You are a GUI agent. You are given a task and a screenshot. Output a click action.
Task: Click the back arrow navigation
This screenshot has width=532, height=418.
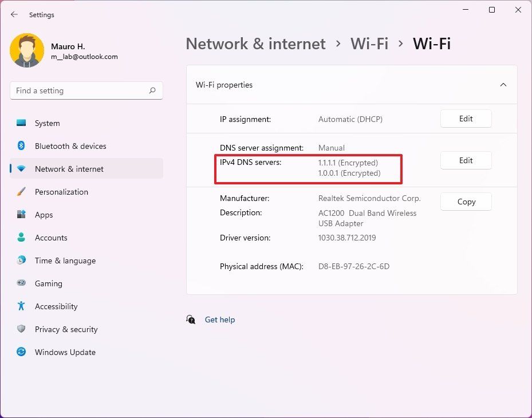(14, 14)
